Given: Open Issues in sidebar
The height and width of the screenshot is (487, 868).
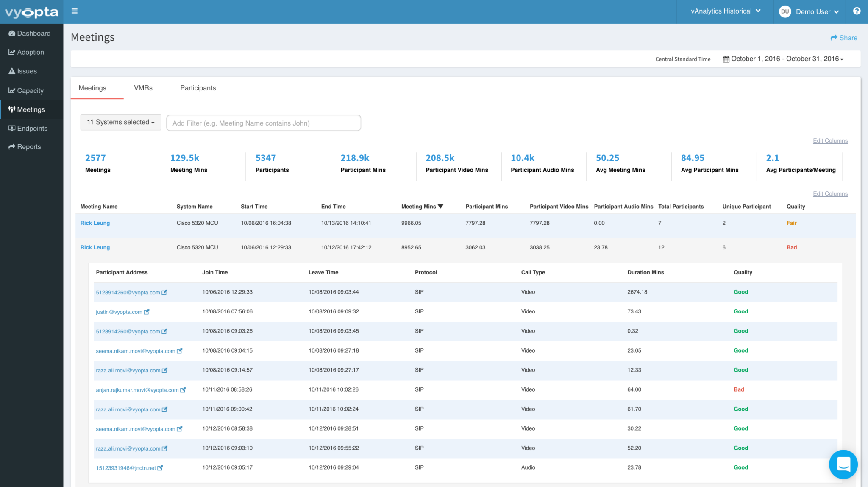Looking at the screenshot, I should pyautogui.click(x=31, y=71).
